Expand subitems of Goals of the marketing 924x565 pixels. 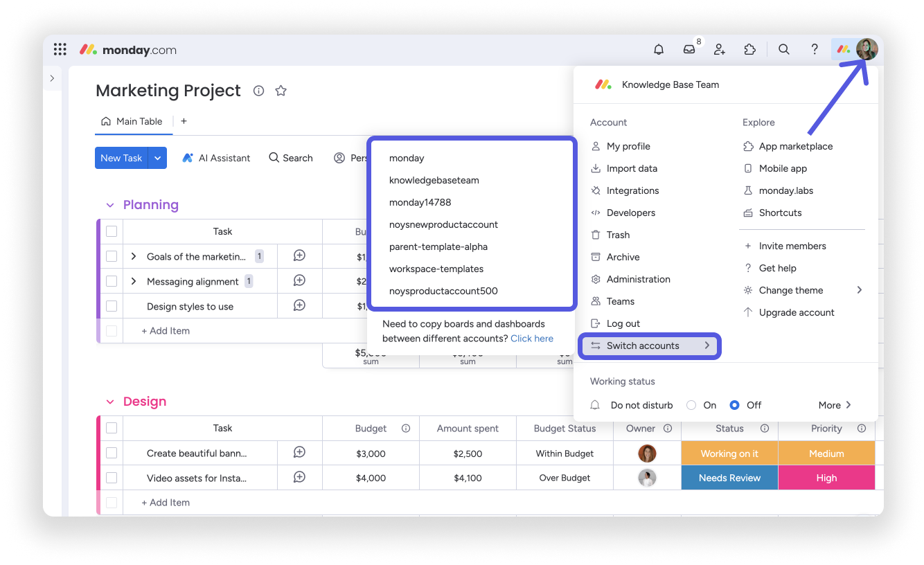pyautogui.click(x=134, y=256)
